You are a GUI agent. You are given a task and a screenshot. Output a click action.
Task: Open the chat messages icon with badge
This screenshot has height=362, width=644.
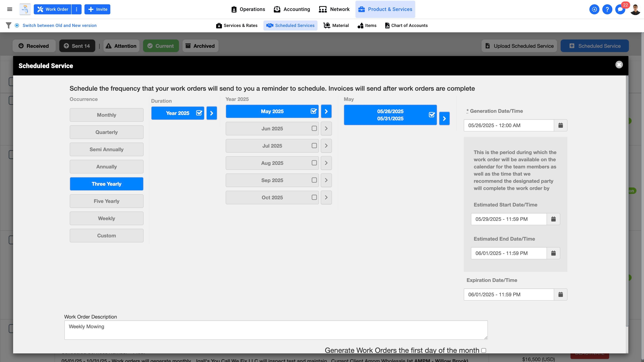(620, 9)
